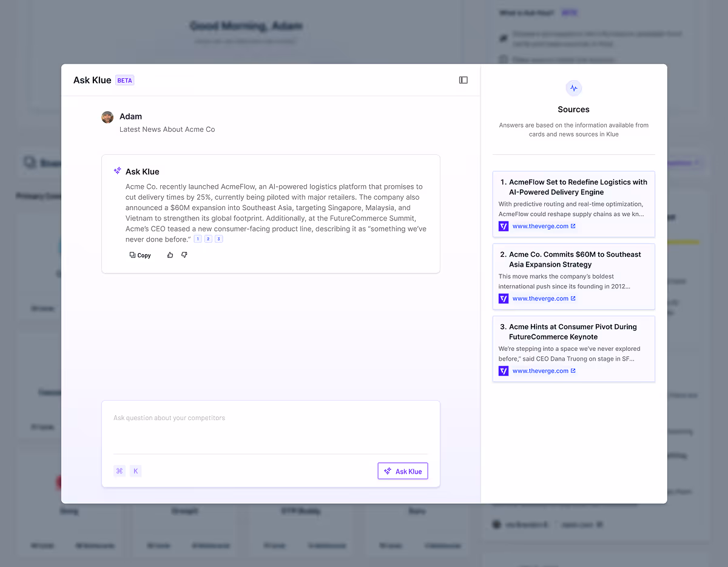Click the 'Latest News About Acme Co' query text
Viewport: 728px width, 567px height.
pyautogui.click(x=167, y=129)
